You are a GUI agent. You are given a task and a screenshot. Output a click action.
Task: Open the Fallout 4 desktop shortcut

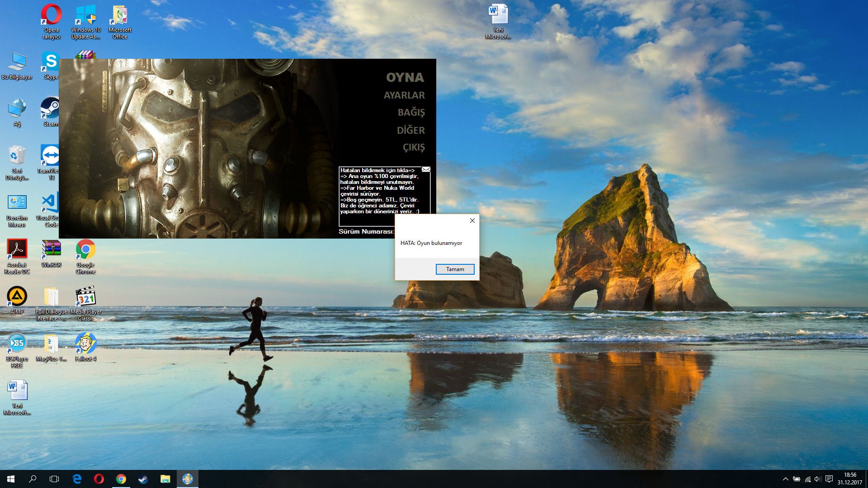click(85, 346)
